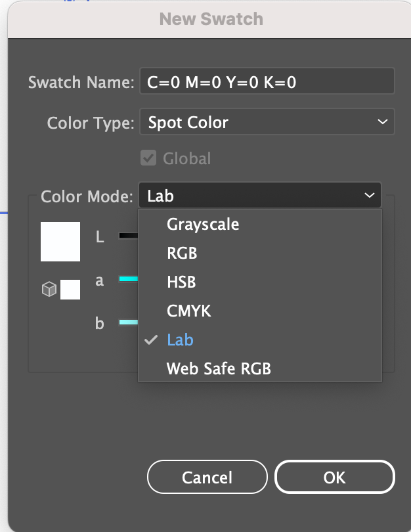The width and height of the screenshot is (411, 532).
Task: Open the Color Type dropdown
Action: coord(267,122)
